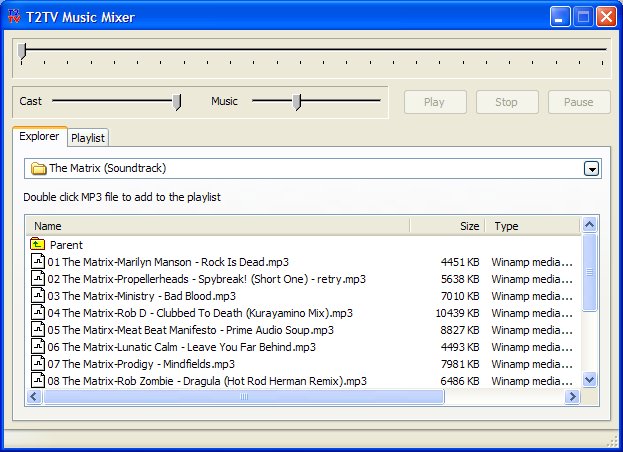
Task: Click the Prime Audio Soup file icon
Action: pos(38,329)
